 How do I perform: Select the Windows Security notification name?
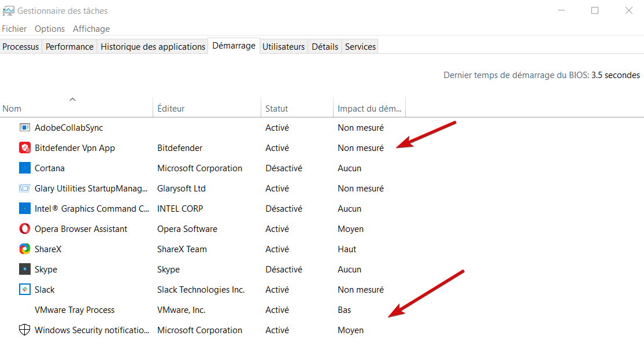pyautogui.click(x=92, y=330)
